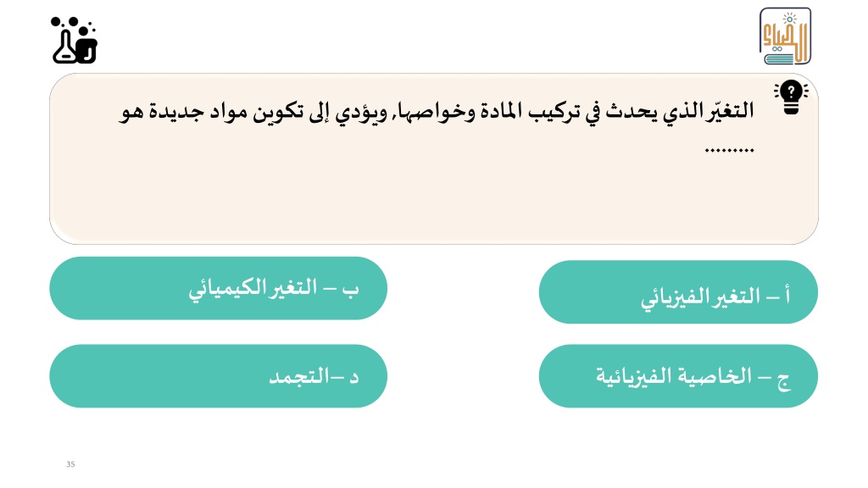Click the letter د on the fourth option
Image resolution: width=868 pixels, height=488 pixels.
(353, 378)
